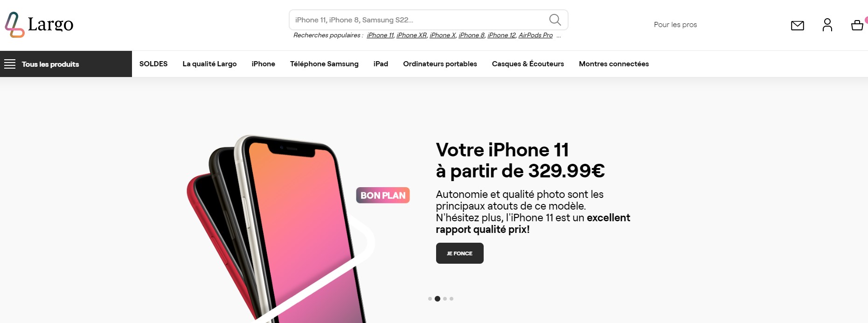The image size is (868, 323).
Task: Follow the Pour les pros link
Action: (675, 25)
